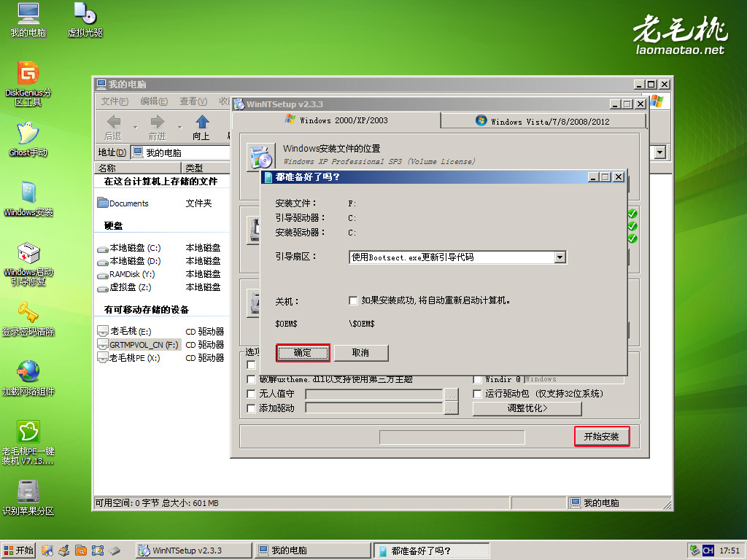Click the 添加驱动 path input field
Viewport: 747px width, 560px height.
pyautogui.click(x=374, y=408)
